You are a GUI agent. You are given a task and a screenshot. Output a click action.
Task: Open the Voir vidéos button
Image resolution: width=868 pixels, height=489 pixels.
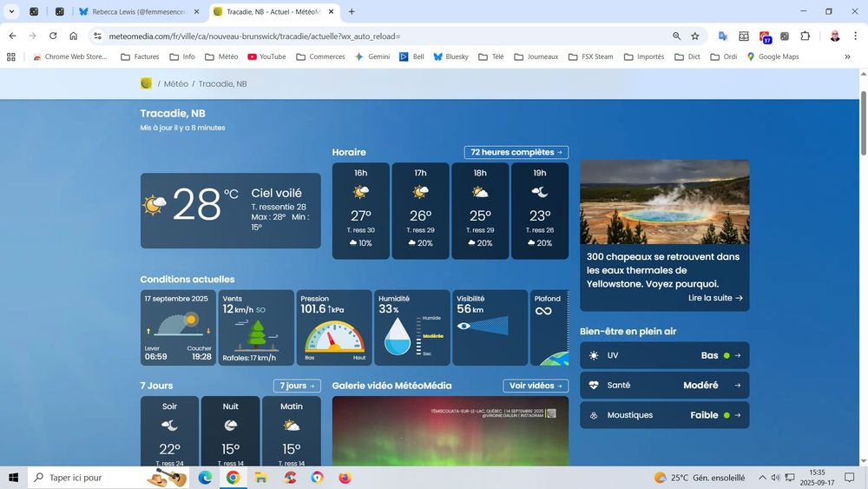click(536, 386)
